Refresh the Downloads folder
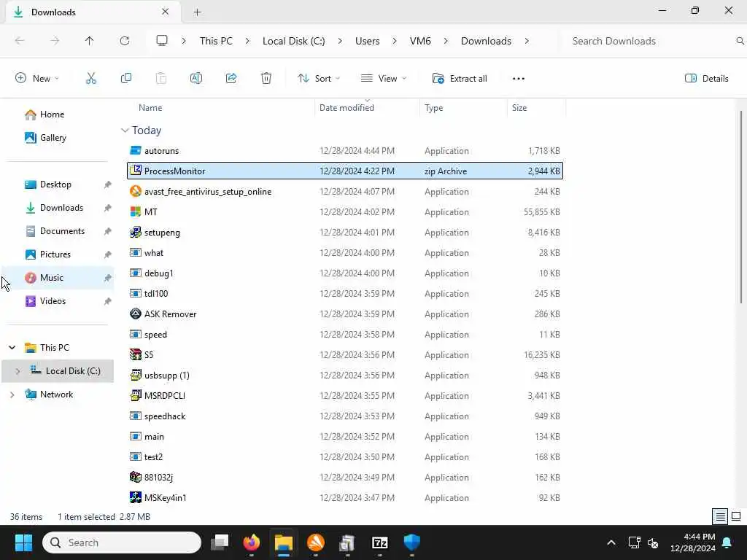 tap(125, 41)
